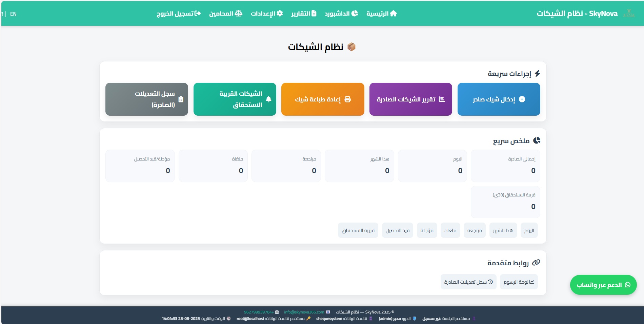Click the plus icon on Enter Outgoing Cheque
Image resolution: width=644 pixels, height=324 pixels.
pyautogui.click(x=522, y=99)
